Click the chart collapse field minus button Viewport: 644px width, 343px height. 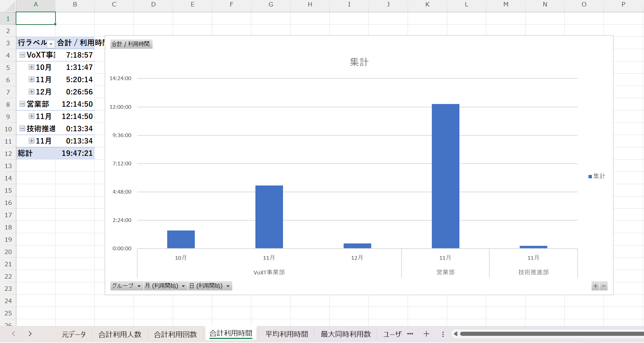point(603,286)
